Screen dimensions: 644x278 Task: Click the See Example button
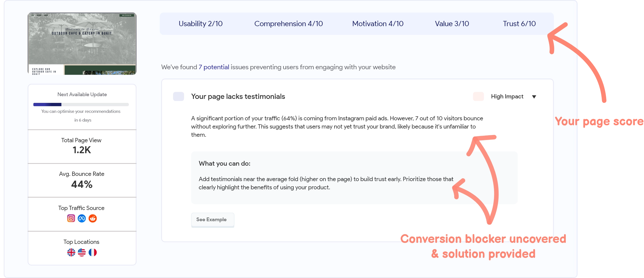coord(212,220)
